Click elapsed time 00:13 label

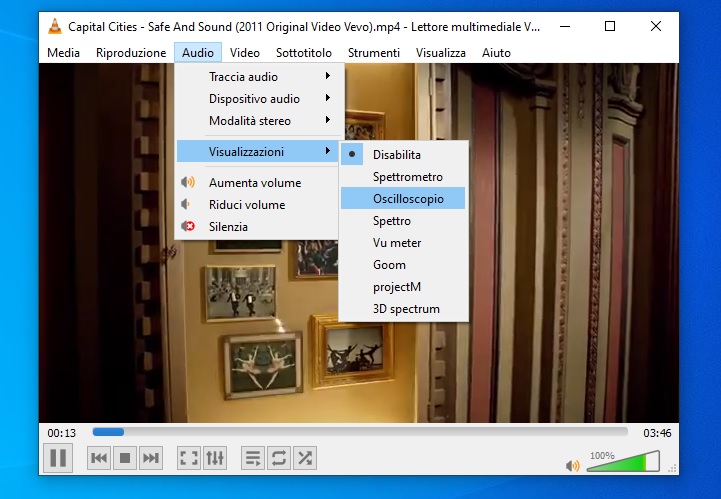coord(62,433)
